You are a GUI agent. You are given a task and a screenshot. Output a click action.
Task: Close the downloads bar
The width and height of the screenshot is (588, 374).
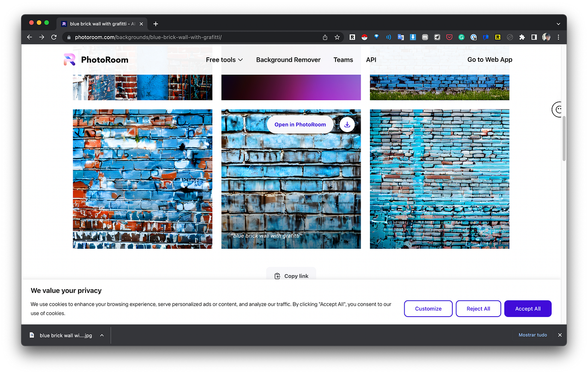click(x=560, y=335)
